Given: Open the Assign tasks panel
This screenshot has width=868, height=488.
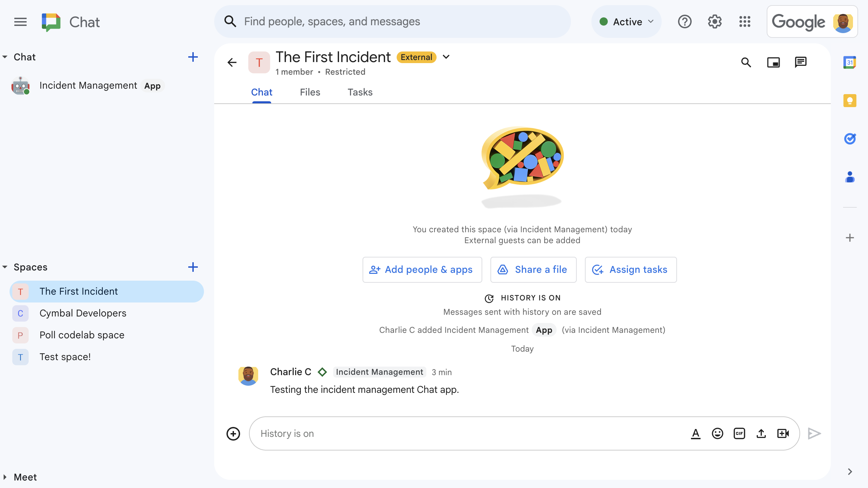Looking at the screenshot, I should pyautogui.click(x=631, y=269).
